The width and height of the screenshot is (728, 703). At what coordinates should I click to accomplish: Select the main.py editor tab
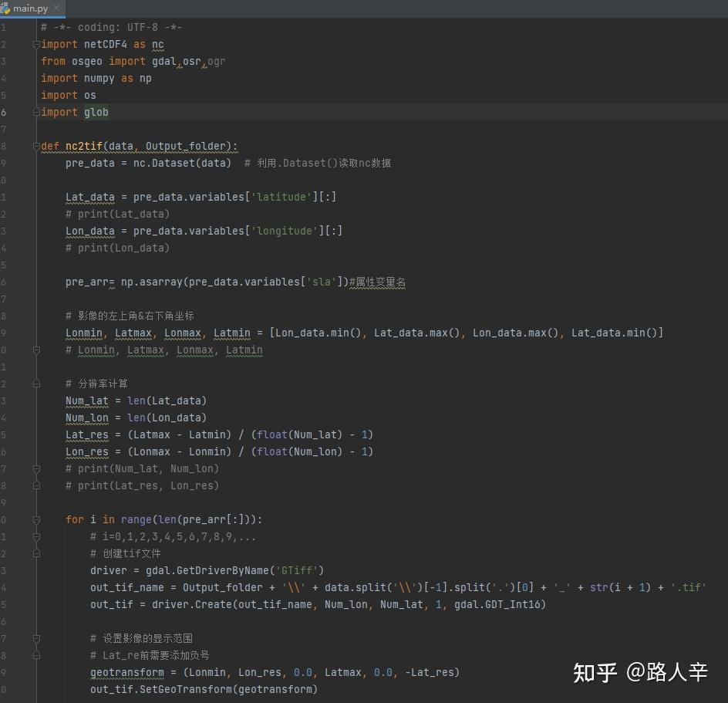(31, 9)
